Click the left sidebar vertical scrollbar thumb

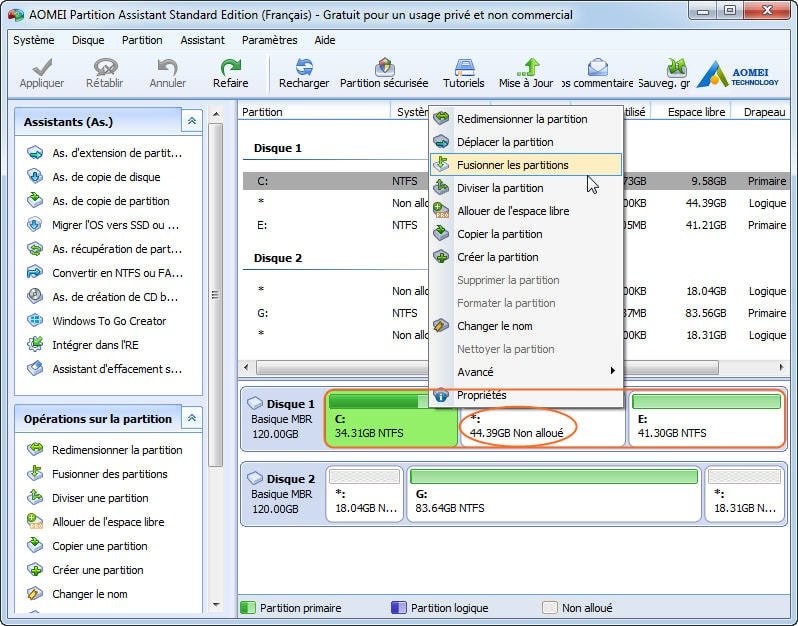(216, 295)
